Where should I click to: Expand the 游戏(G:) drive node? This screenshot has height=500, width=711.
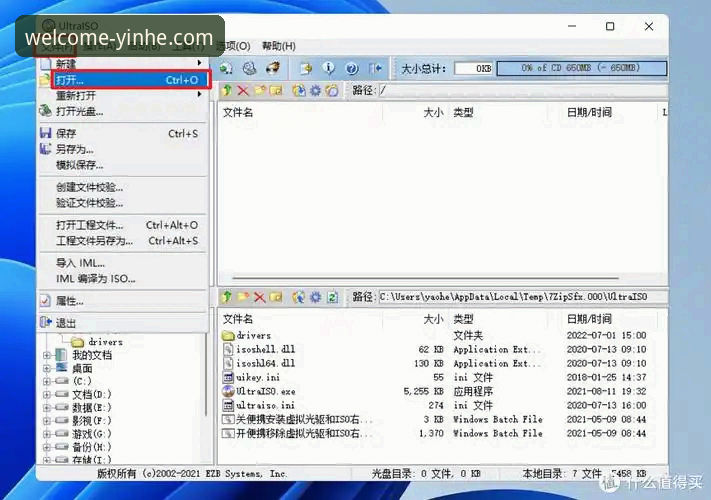coord(47,434)
